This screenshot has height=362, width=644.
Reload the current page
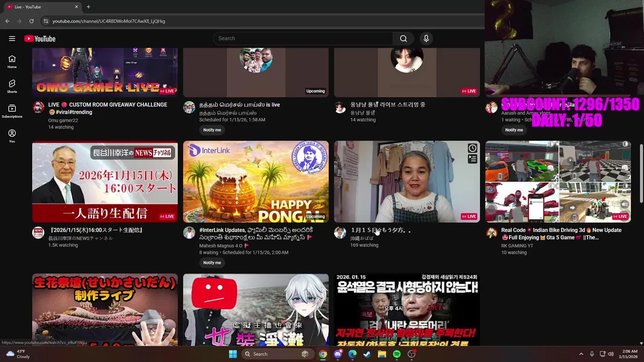click(31, 21)
